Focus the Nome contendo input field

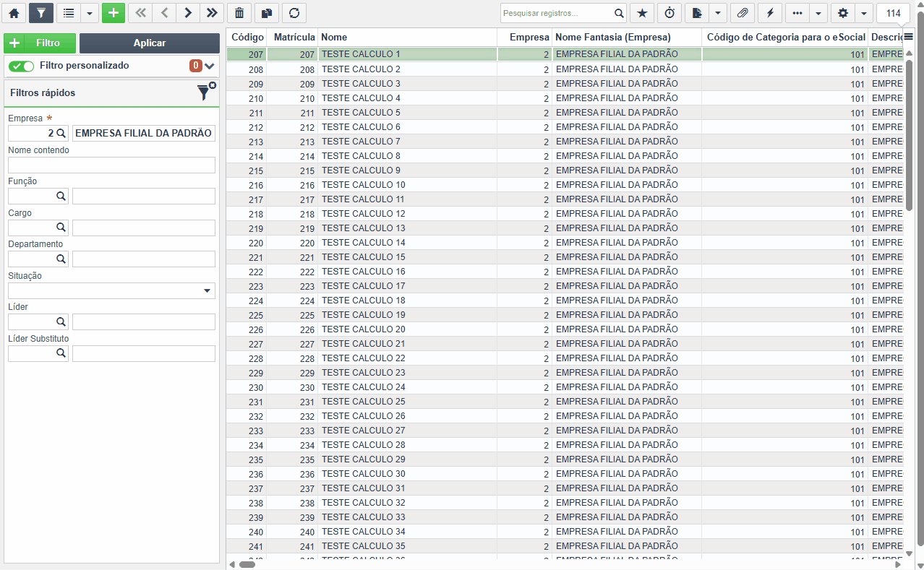click(x=111, y=165)
